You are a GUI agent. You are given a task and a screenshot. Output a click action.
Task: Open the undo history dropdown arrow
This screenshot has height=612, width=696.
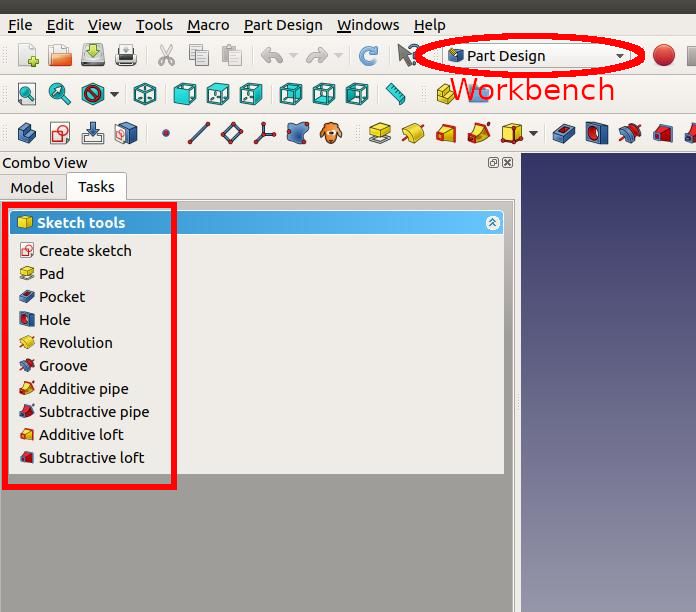click(293, 56)
